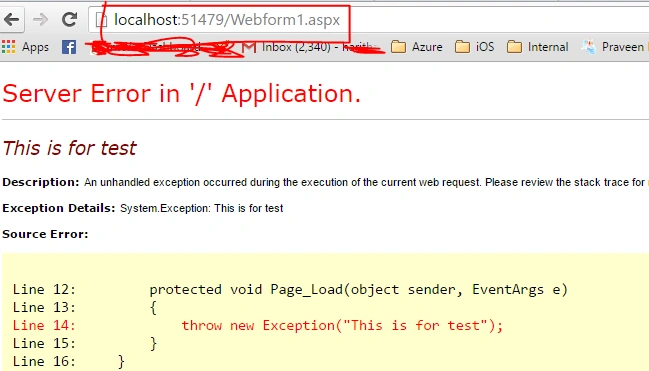Open the Internal bookmarks folder
The image size is (649, 371).
(x=537, y=47)
